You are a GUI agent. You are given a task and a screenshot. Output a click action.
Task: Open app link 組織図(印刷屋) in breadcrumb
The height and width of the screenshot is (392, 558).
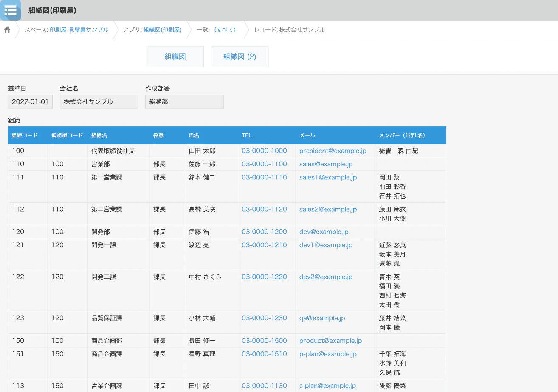pos(162,30)
